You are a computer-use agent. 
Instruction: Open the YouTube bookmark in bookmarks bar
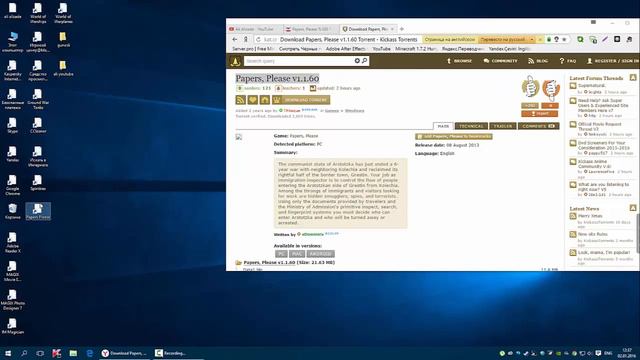pos(381,49)
